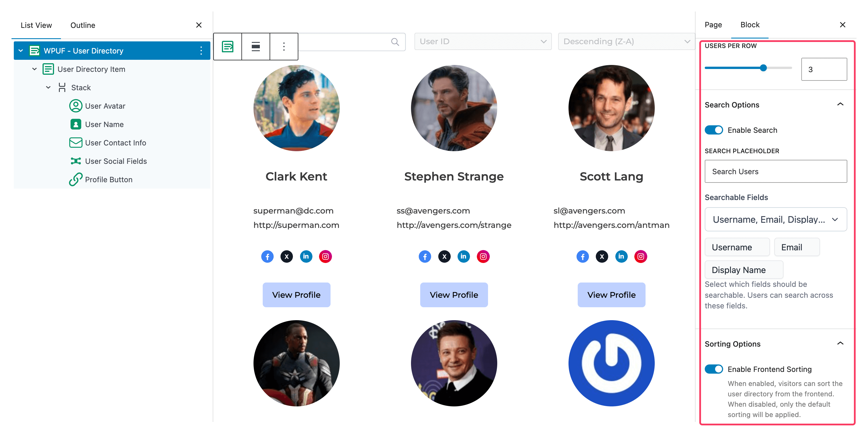Open Clark Kent's Instagram icon

pos(325,257)
